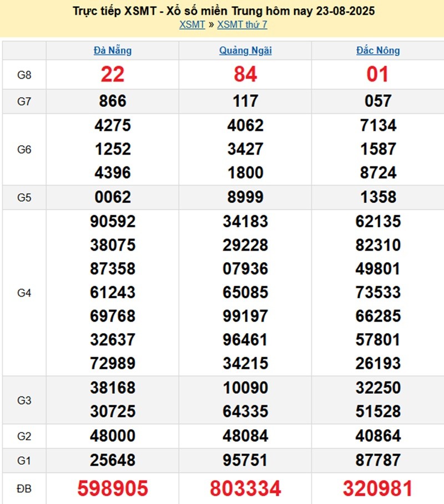Select the G7 row label
This screenshot has height=504, width=444.
24,101
